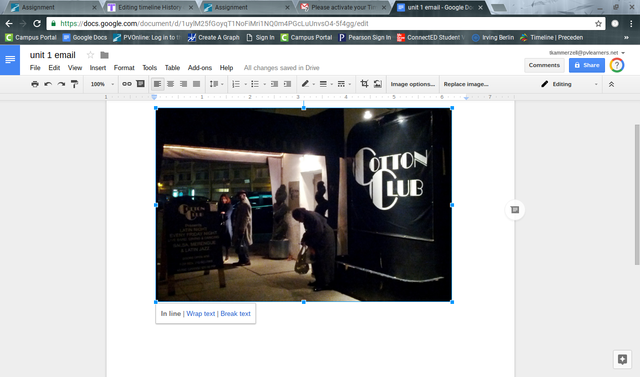Screen dimensions: 640x377
Task: Open bulleted list style dropdown arrow
Action: pyautogui.click(x=264, y=84)
